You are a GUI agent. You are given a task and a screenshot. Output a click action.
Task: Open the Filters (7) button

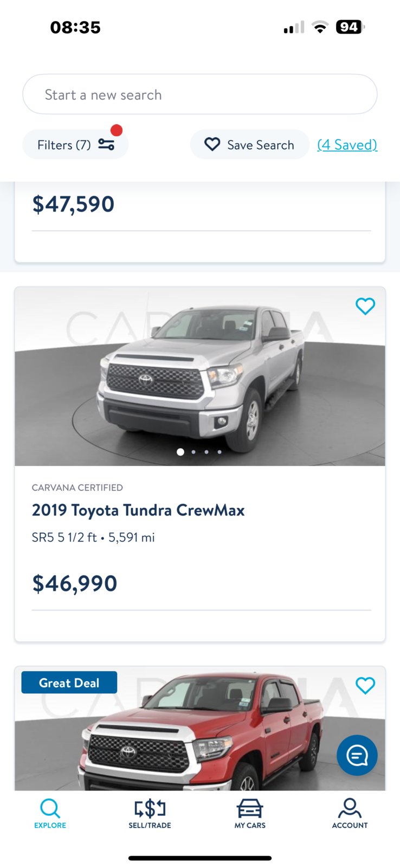(x=75, y=145)
